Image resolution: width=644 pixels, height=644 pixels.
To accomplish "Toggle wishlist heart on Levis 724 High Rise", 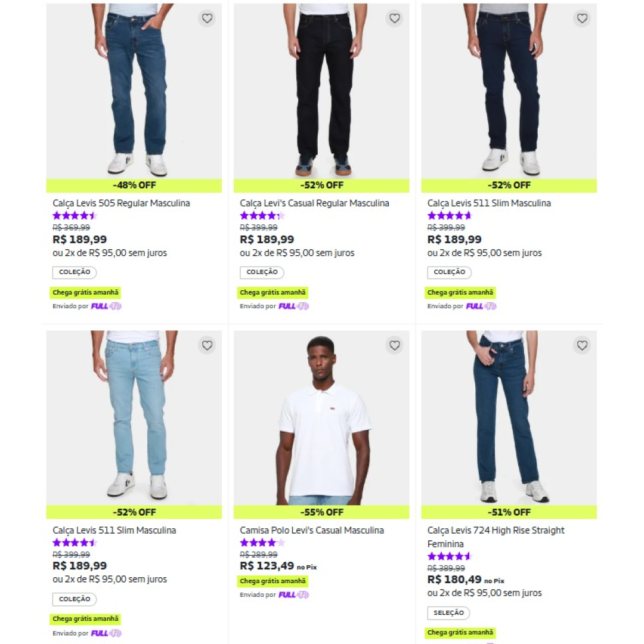I will pos(582,345).
